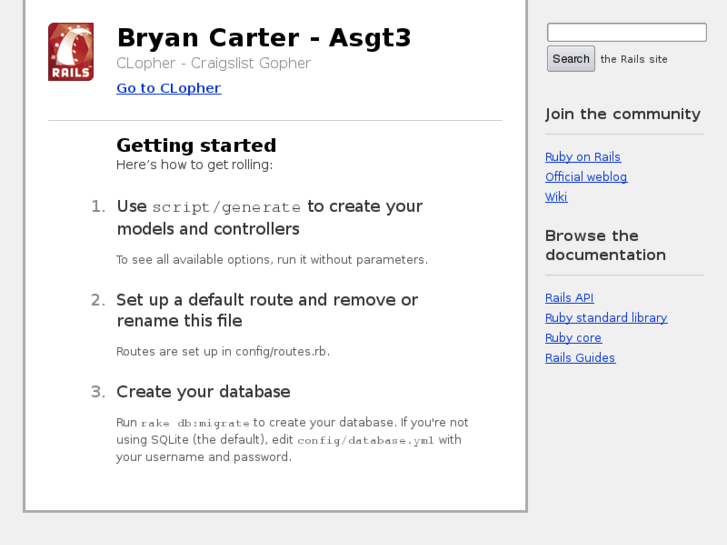Visit the Rails Guides link

pos(580,358)
